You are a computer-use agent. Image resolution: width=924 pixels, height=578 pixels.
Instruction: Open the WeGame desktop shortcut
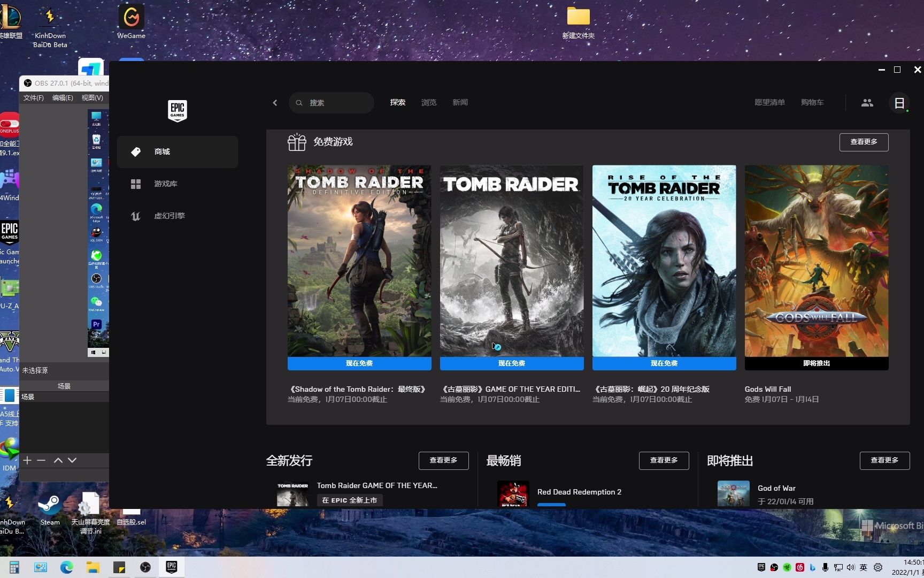131,22
